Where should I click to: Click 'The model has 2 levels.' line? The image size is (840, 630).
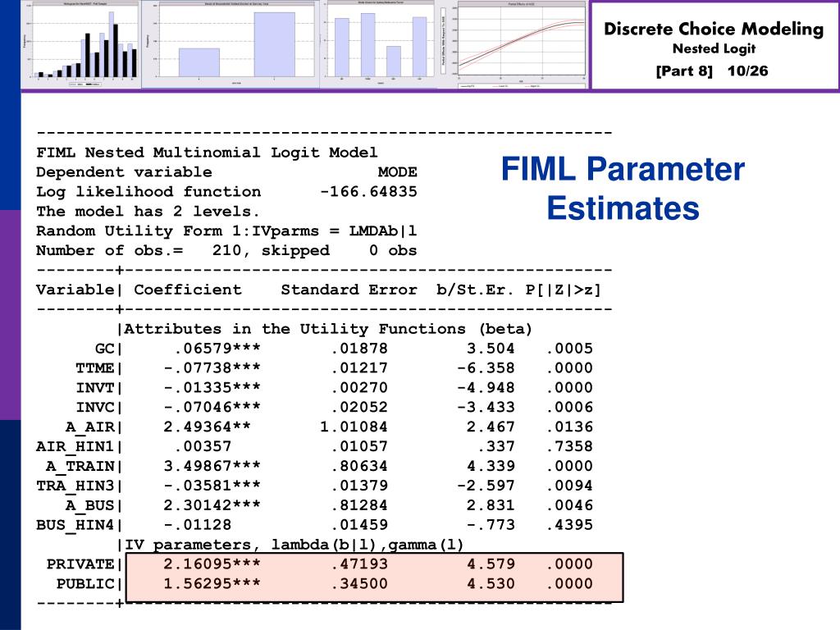pyautogui.click(x=148, y=211)
